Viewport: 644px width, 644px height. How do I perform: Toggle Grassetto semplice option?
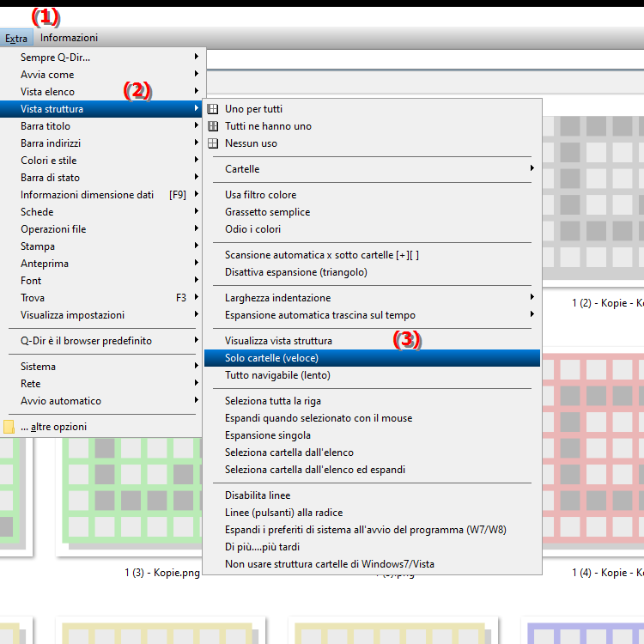pyautogui.click(x=372, y=212)
